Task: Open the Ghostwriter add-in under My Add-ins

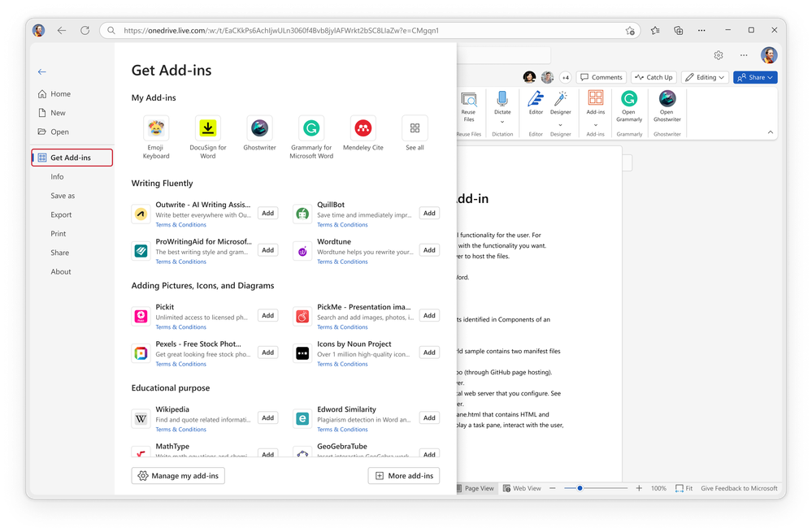Action: point(259,128)
